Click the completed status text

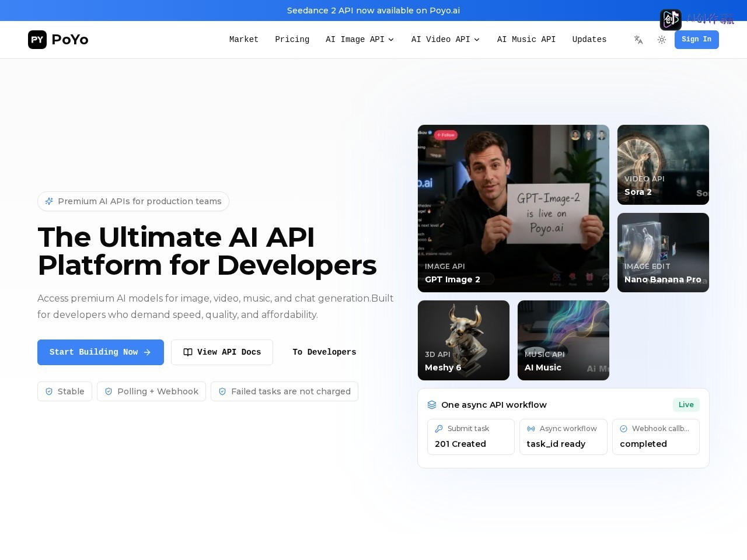tap(643, 444)
